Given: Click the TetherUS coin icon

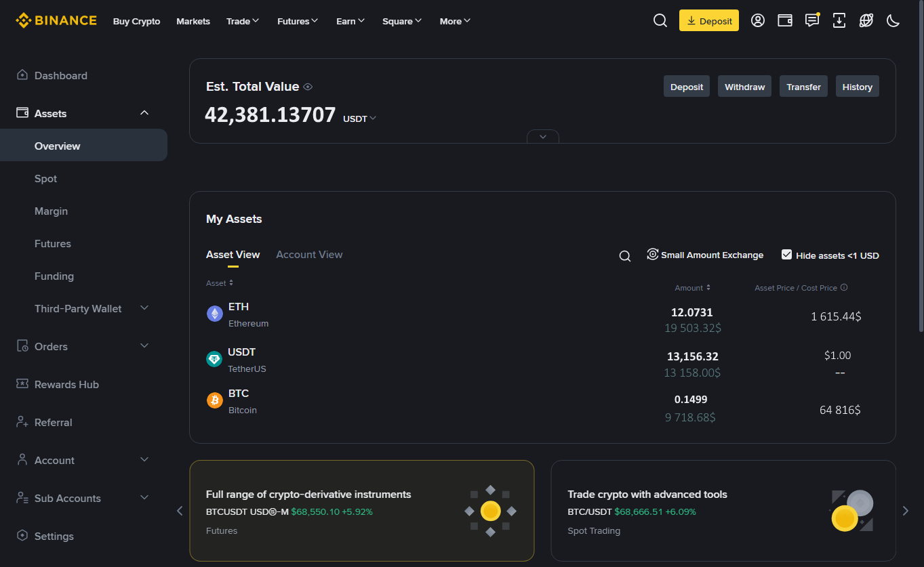Looking at the screenshot, I should click(x=214, y=359).
